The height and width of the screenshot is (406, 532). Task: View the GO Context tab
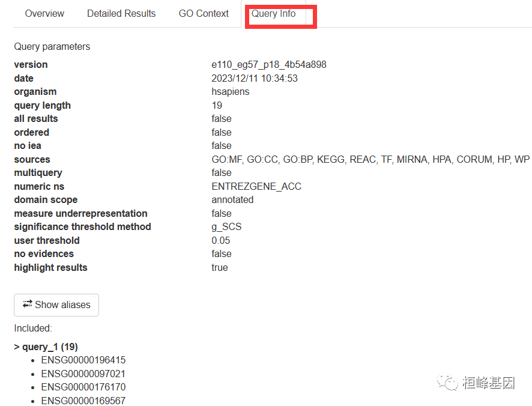pyautogui.click(x=203, y=13)
